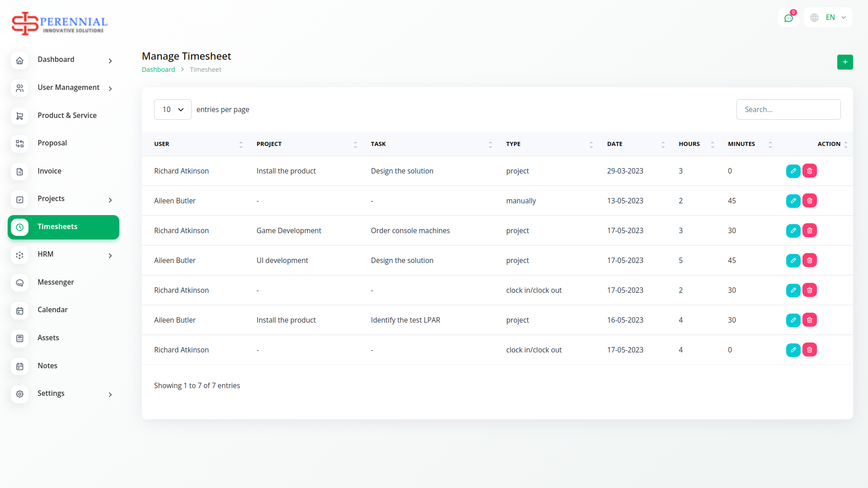Edit the last clock in/clock out entry

click(x=793, y=350)
